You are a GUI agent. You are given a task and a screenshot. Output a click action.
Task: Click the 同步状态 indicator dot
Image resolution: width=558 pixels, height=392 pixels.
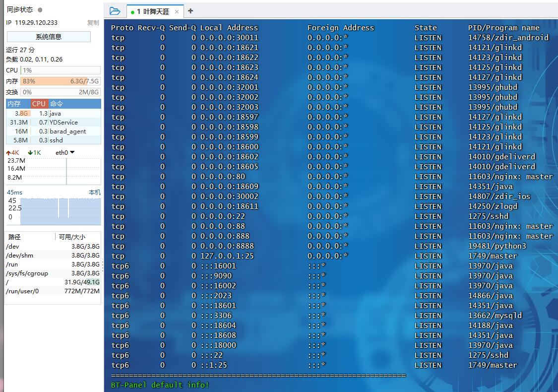(x=40, y=10)
